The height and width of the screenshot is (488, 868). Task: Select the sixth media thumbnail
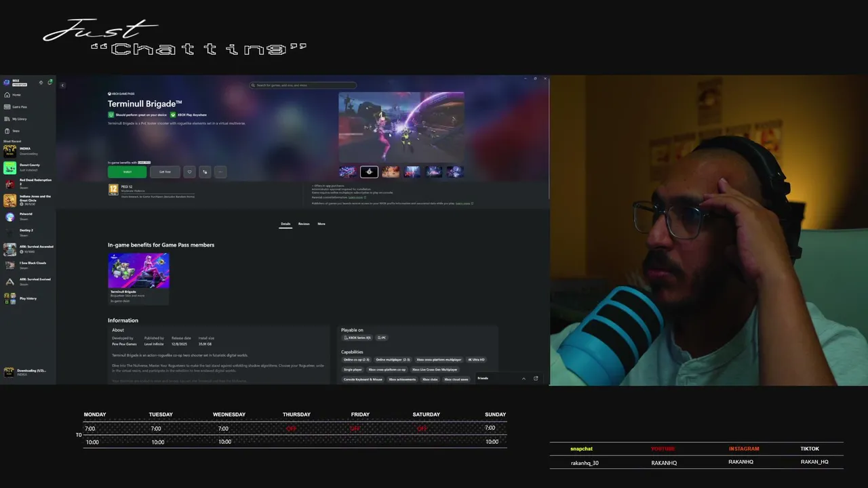point(455,171)
